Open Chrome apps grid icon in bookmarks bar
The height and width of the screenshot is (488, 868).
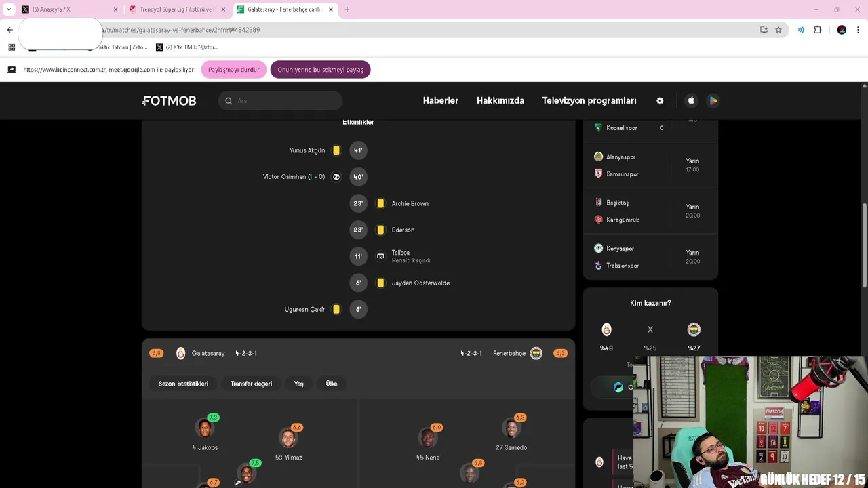click(12, 47)
